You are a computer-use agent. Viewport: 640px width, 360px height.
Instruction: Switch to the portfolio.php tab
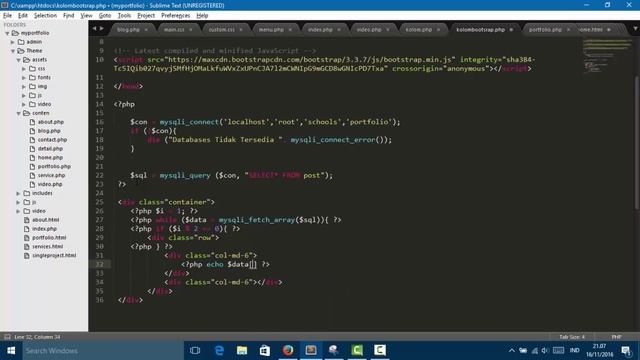[x=545, y=30]
